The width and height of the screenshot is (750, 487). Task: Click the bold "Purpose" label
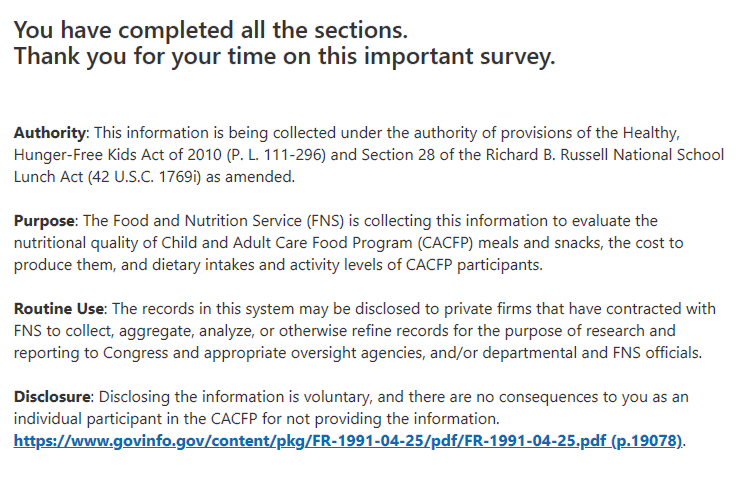click(x=44, y=221)
